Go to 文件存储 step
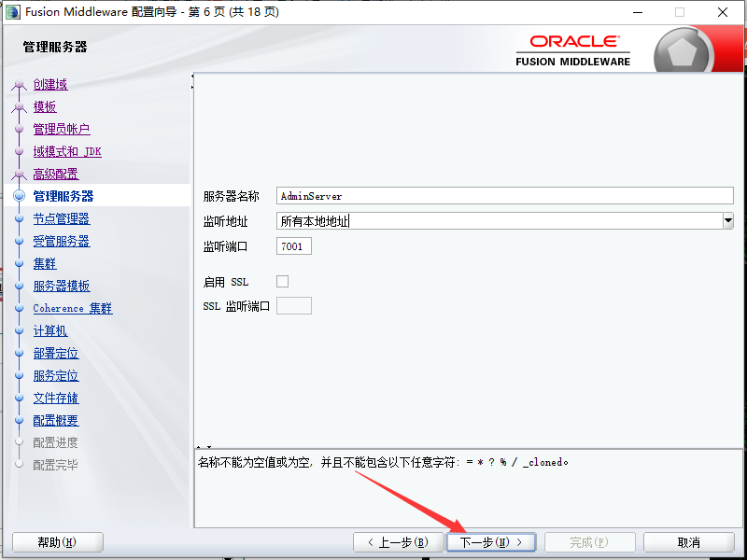The height and width of the screenshot is (560, 747). [x=56, y=398]
